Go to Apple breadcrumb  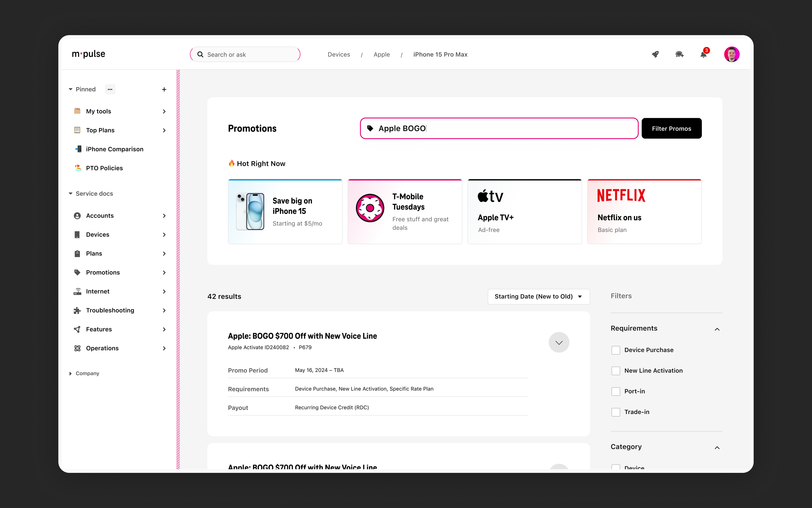381,54
